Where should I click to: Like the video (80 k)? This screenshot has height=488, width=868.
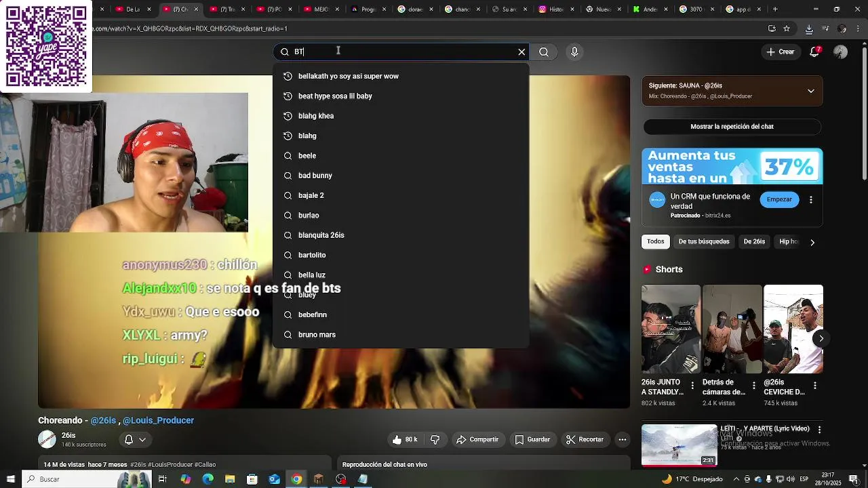(x=404, y=439)
